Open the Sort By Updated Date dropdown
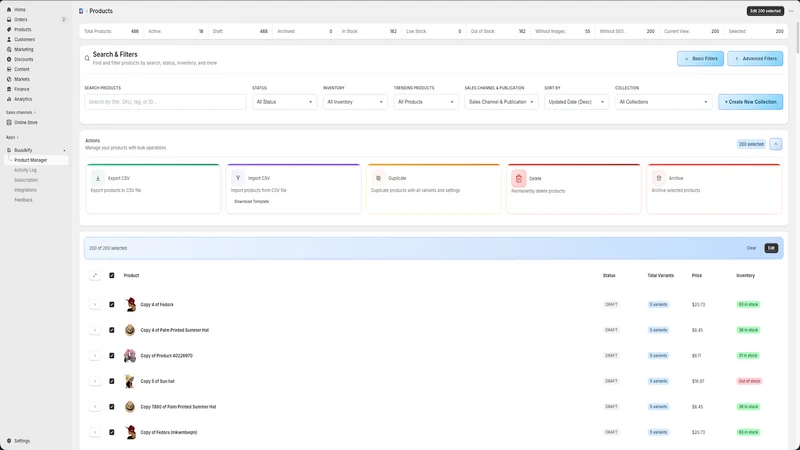This screenshot has height=450, width=800. [576, 102]
